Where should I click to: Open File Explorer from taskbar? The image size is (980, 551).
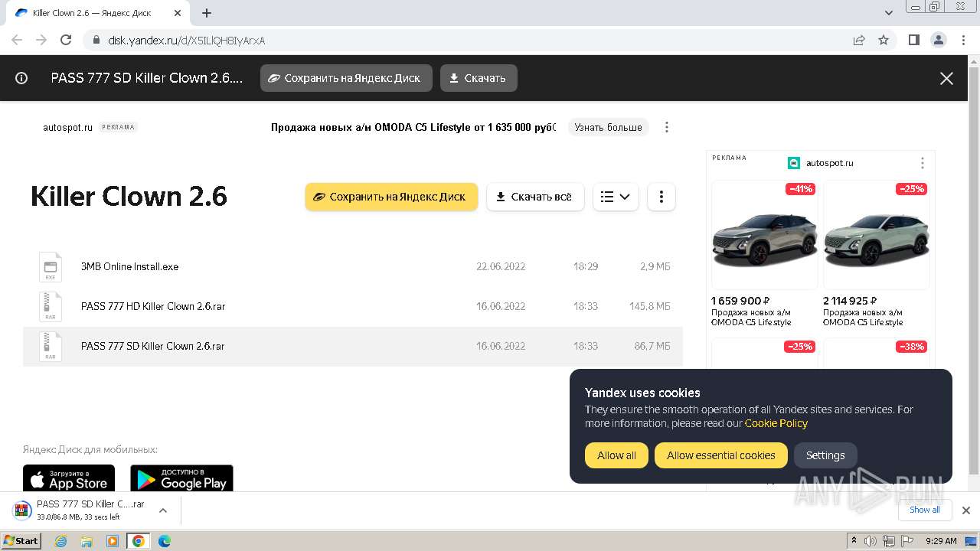87,541
